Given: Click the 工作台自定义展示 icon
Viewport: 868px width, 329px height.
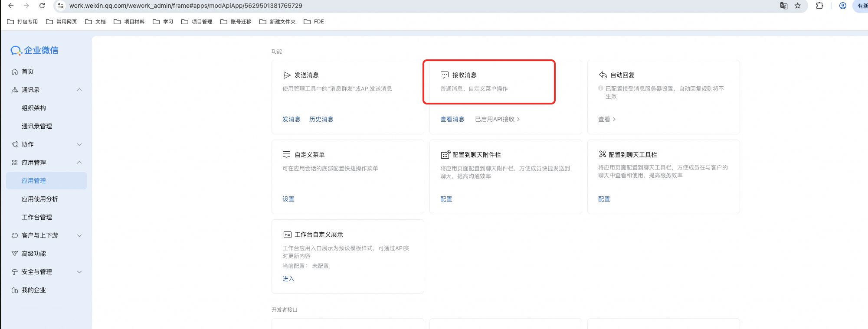Looking at the screenshot, I should 287,235.
